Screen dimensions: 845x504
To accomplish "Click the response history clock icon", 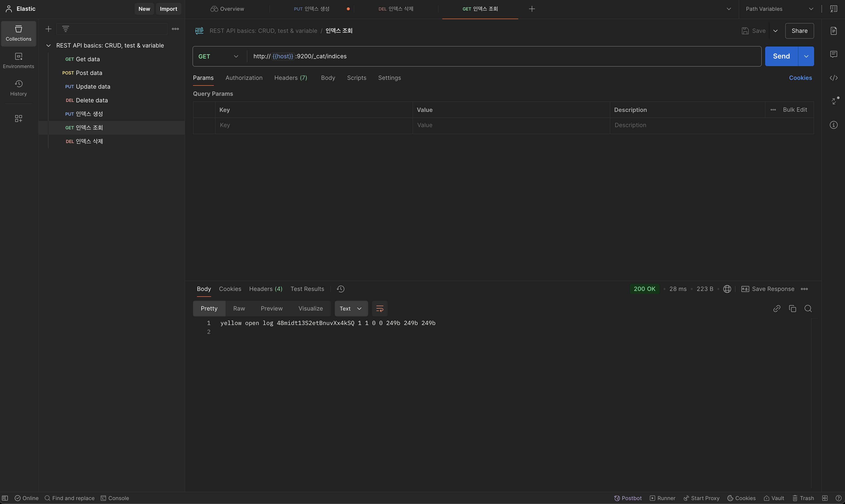I will coord(340,289).
